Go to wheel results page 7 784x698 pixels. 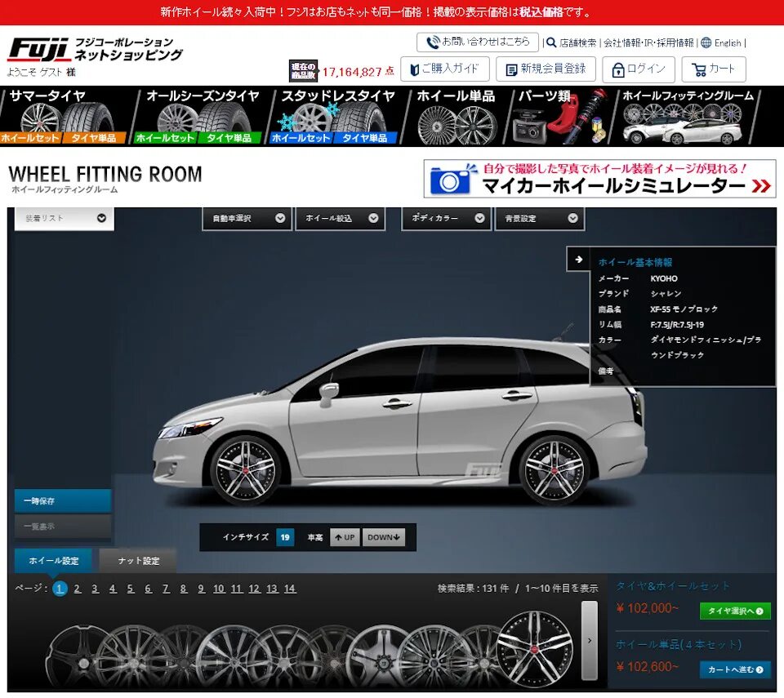pyautogui.click(x=166, y=589)
